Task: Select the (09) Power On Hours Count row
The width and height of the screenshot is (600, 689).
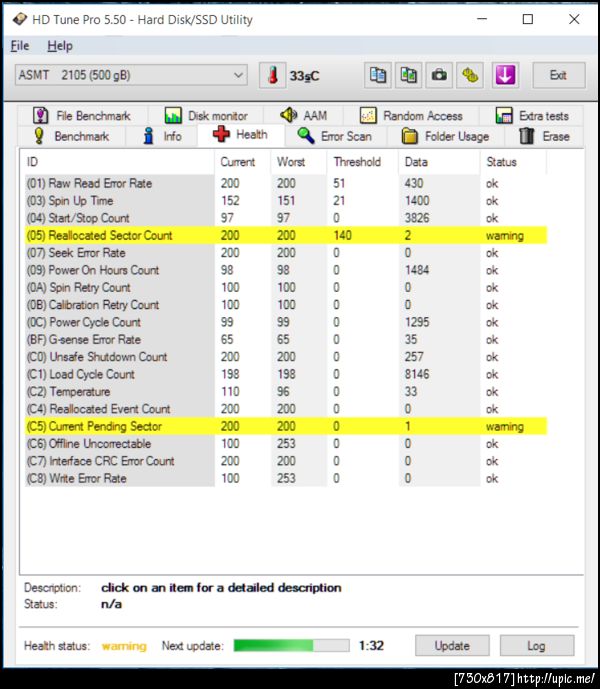Action: click(x=286, y=270)
